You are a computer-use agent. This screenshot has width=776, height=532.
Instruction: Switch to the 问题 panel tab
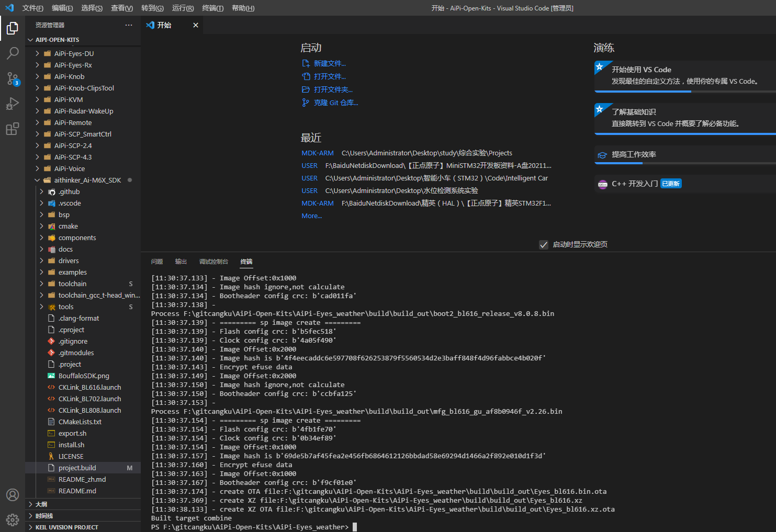157,262
